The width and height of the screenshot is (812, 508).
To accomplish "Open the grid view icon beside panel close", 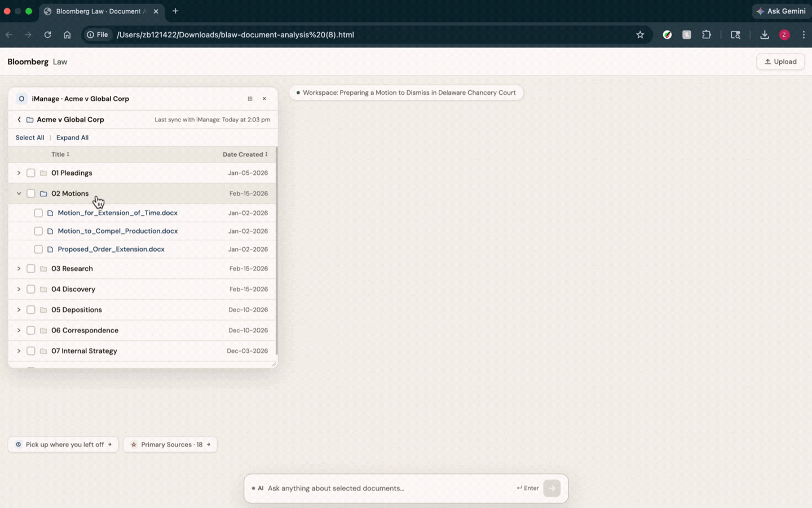I will pos(250,98).
